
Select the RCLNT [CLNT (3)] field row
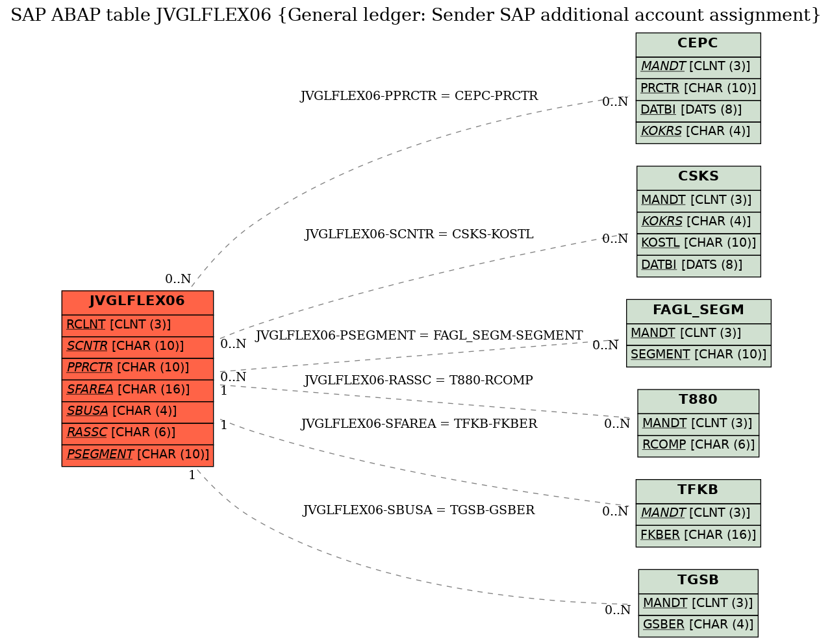tap(138, 325)
